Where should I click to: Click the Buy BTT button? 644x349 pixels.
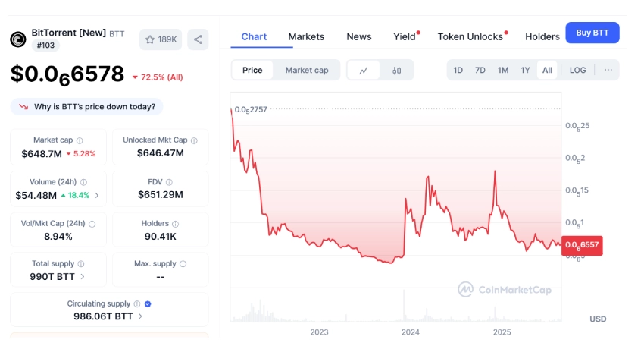[x=592, y=33]
